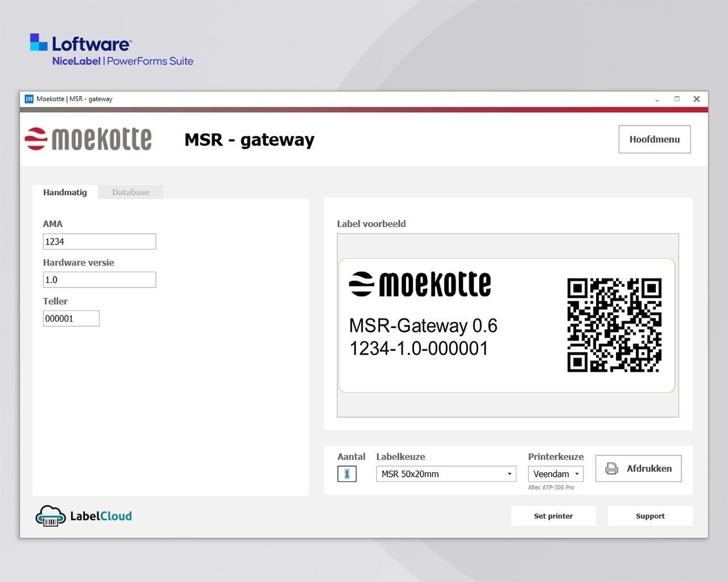728x582 pixels.
Task: Click the Aantal quantity field
Action: (x=347, y=474)
